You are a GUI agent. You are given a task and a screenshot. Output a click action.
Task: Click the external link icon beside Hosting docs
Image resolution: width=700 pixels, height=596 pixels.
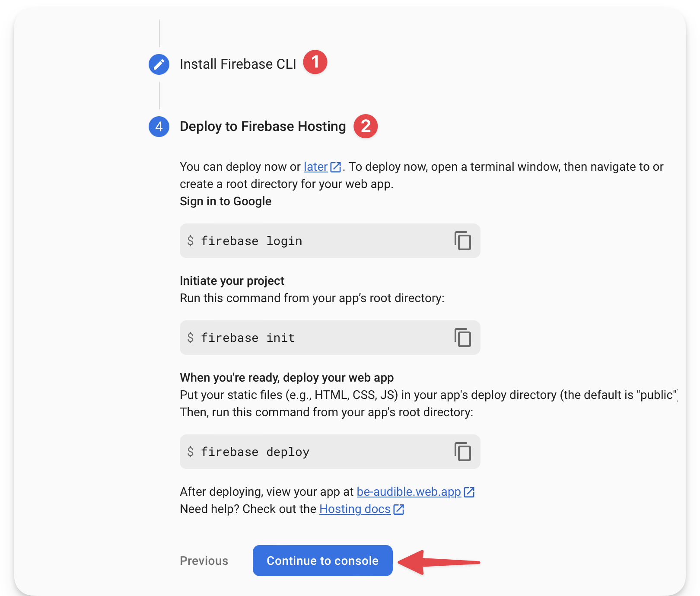click(x=398, y=510)
